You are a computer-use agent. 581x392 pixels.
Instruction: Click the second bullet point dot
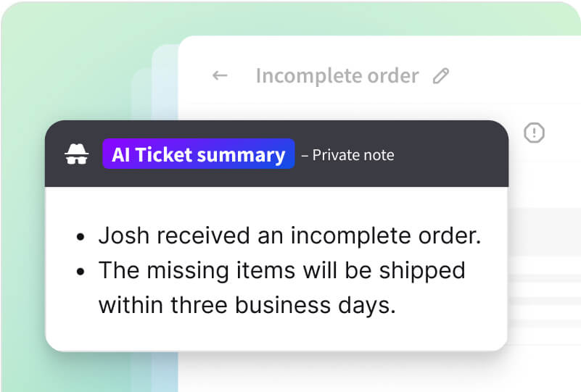point(82,272)
